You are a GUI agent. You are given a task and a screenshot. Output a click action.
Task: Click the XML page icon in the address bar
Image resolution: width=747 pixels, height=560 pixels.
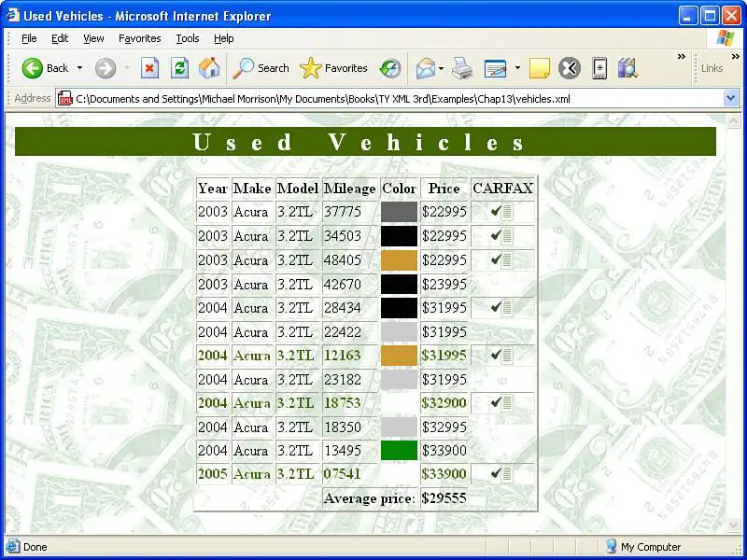pos(64,99)
